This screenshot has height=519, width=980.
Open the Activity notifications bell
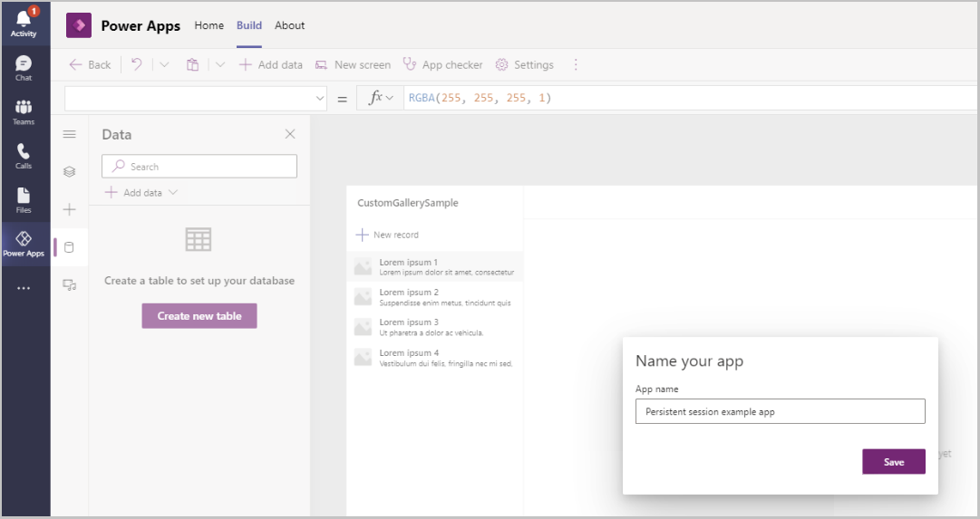click(x=24, y=23)
